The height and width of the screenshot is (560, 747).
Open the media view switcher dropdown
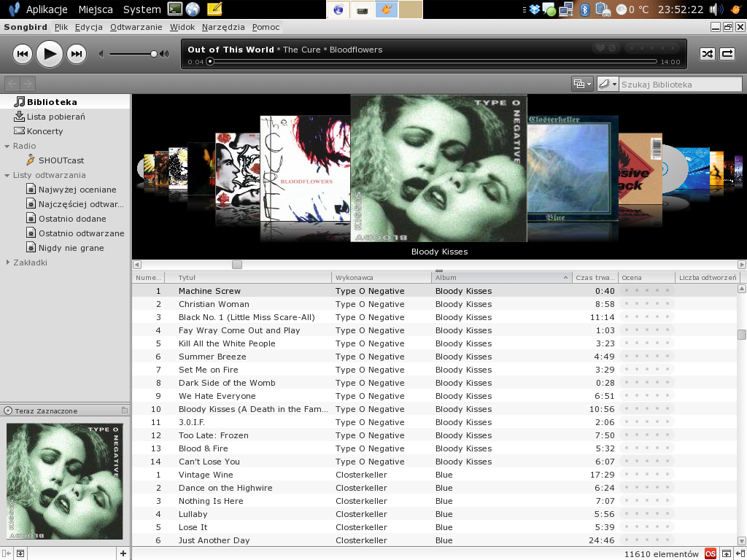582,85
